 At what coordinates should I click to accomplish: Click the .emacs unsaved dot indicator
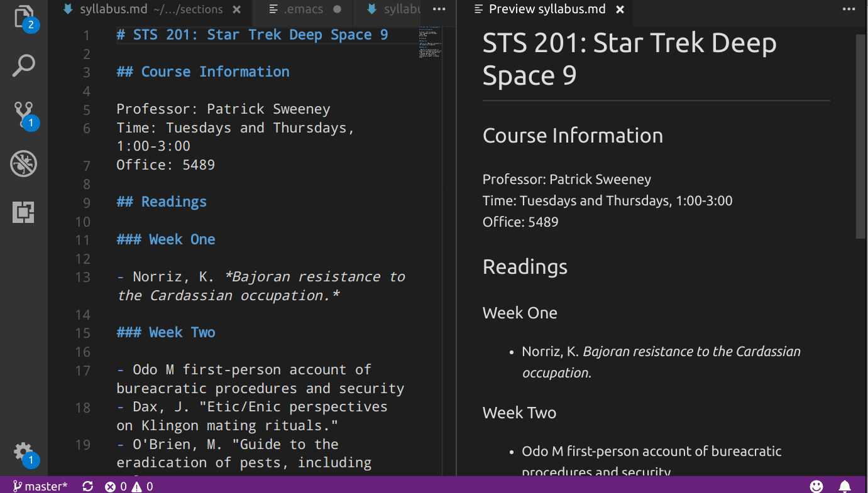point(338,9)
